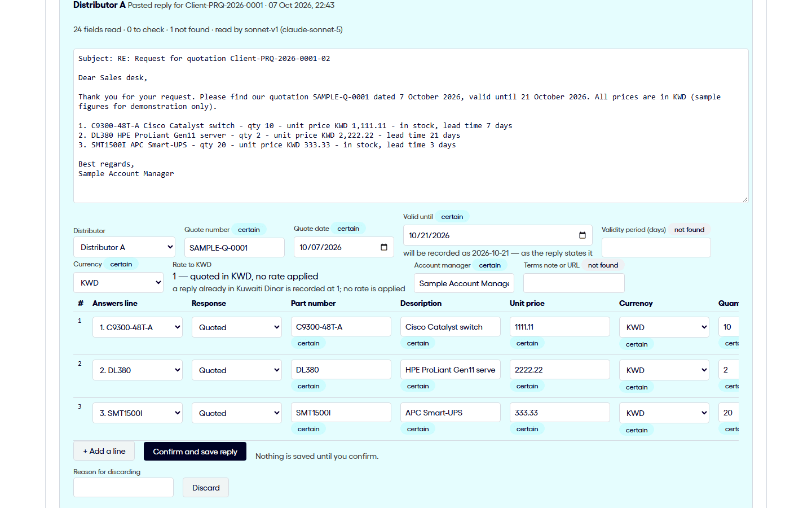Click the description field APC Smart-UPS
This screenshot has height=508, width=812.
pyautogui.click(x=451, y=413)
